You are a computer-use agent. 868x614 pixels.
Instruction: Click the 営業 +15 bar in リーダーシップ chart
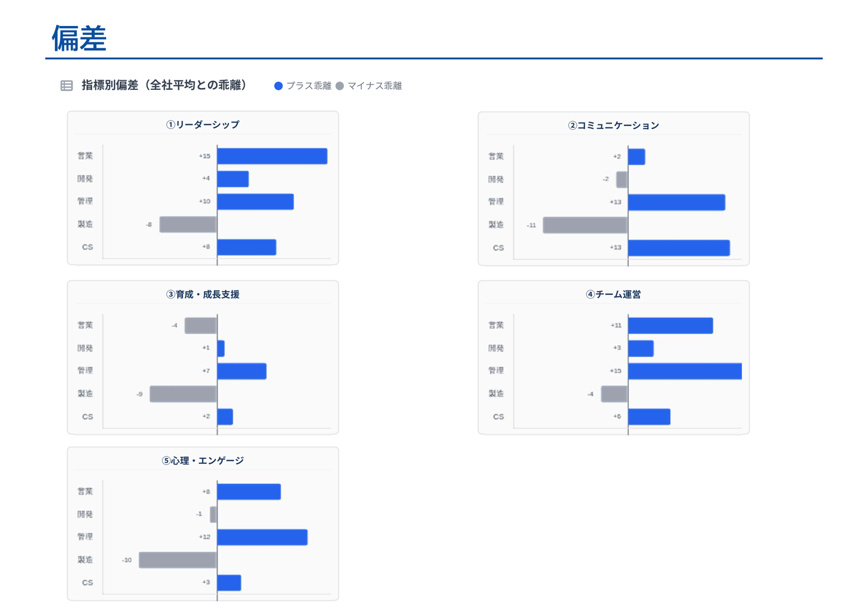[272, 156]
